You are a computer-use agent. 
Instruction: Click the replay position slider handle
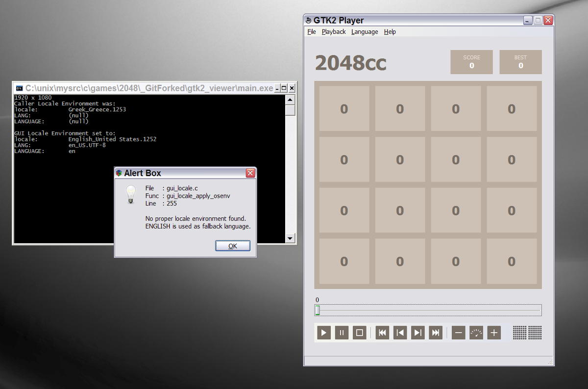318,310
